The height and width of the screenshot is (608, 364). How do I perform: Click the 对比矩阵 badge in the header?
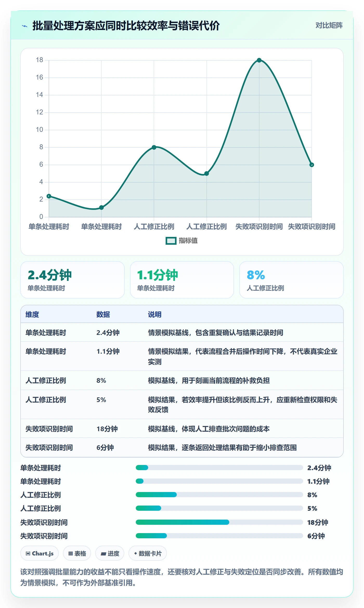[x=329, y=25]
